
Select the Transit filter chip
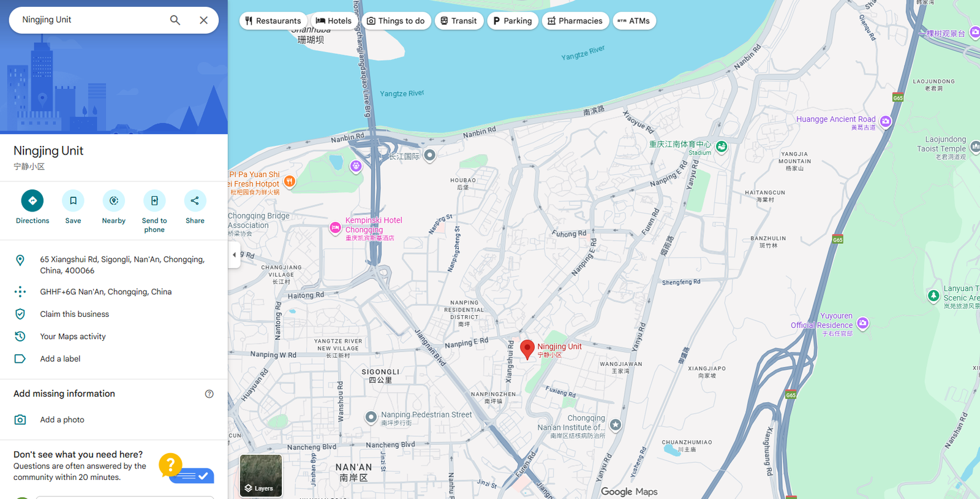[459, 21]
